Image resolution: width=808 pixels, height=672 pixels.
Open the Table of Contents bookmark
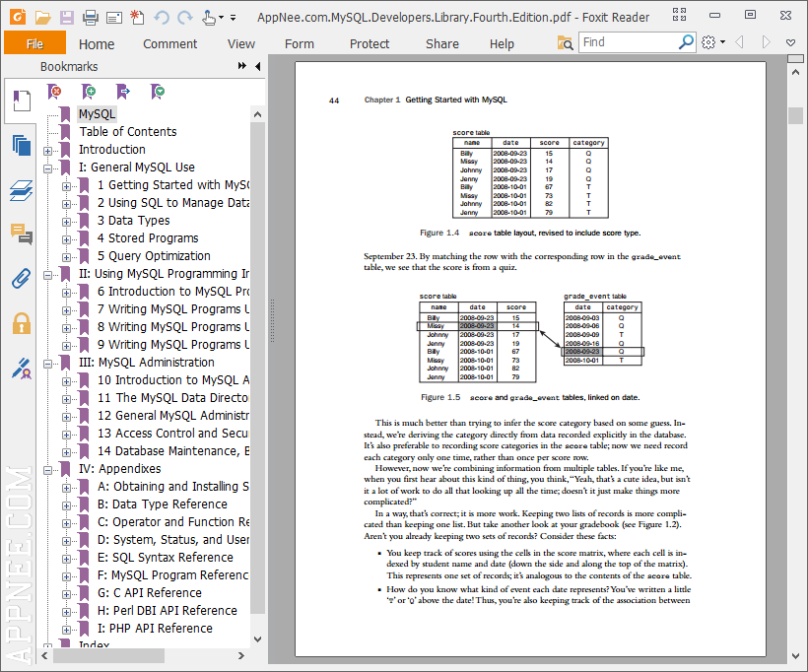pyautogui.click(x=128, y=132)
